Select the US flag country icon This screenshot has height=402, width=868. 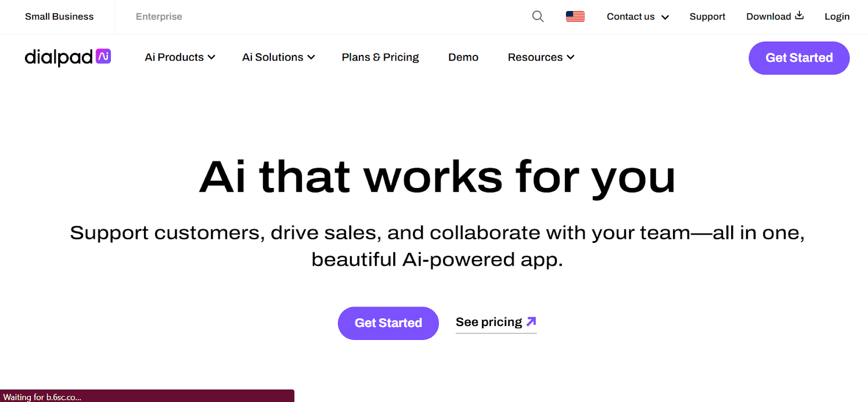[x=575, y=17]
